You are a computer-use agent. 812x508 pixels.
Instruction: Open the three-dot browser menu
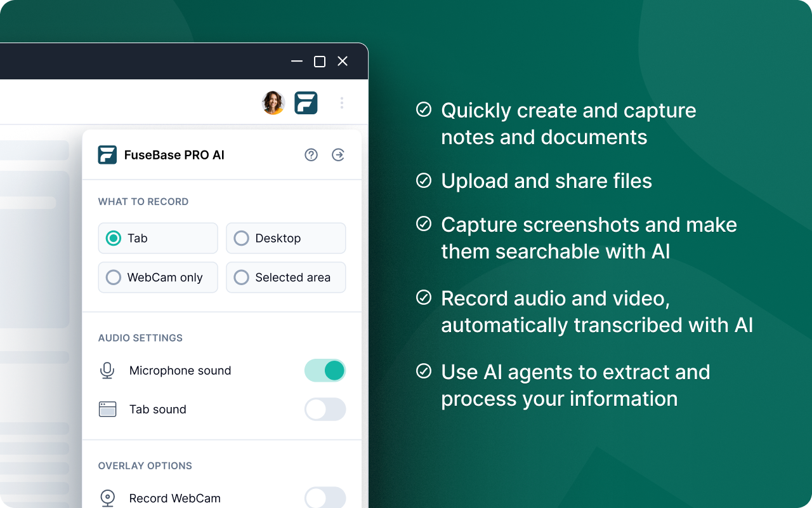point(342,102)
